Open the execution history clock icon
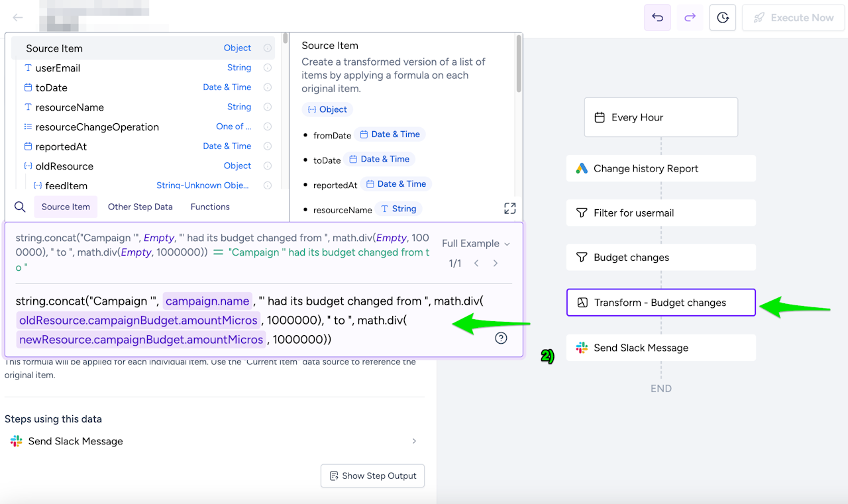 point(723,18)
